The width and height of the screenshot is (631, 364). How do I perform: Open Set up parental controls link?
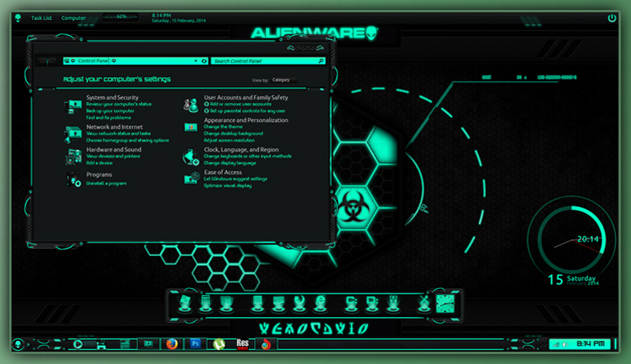pyautogui.click(x=248, y=111)
